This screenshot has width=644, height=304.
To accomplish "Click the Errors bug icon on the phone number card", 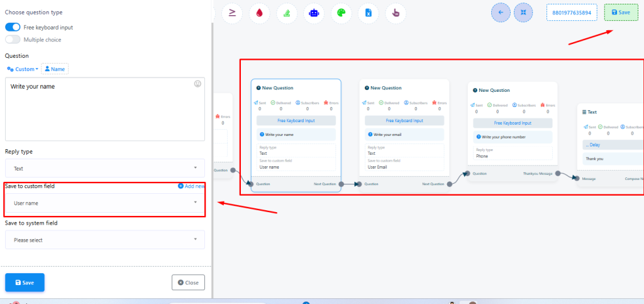I will tap(543, 105).
